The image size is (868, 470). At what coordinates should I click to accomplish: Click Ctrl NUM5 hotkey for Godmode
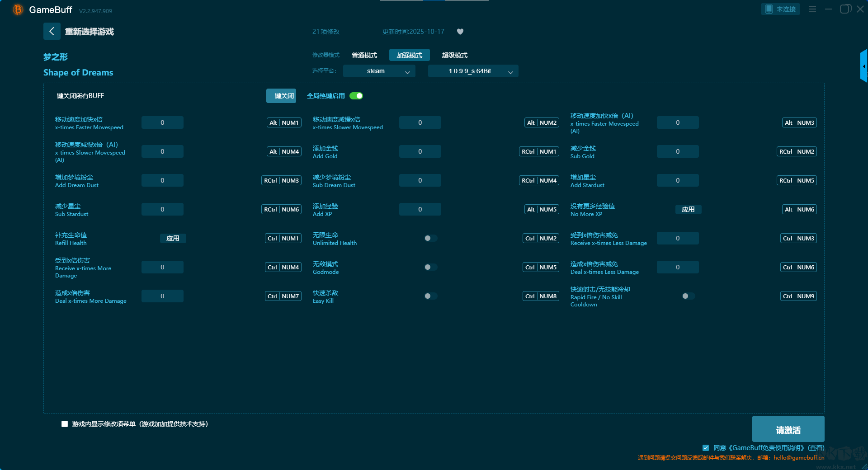(x=541, y=267)
